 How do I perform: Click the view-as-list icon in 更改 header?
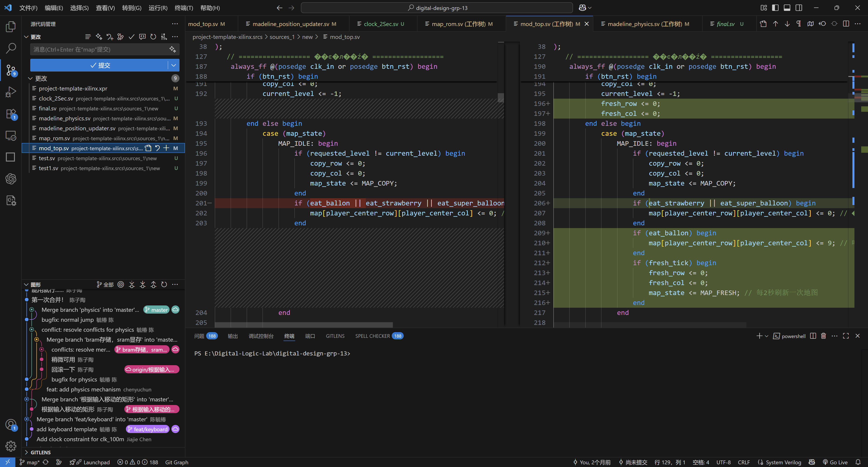[88, 37]
